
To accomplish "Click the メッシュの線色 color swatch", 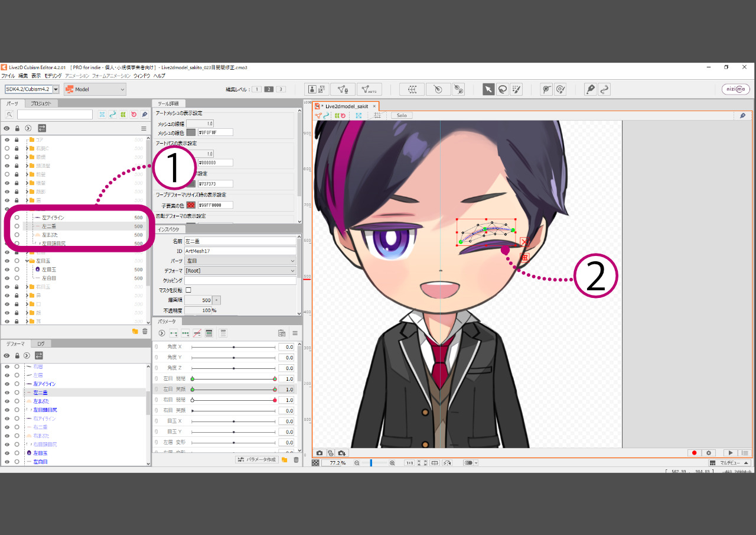I will tap(191, 132).
